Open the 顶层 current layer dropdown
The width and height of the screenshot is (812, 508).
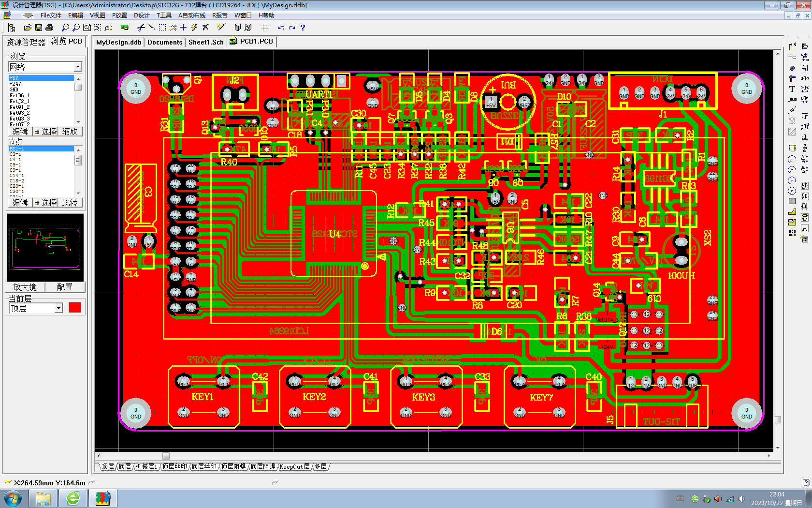(x=58, y=308)
